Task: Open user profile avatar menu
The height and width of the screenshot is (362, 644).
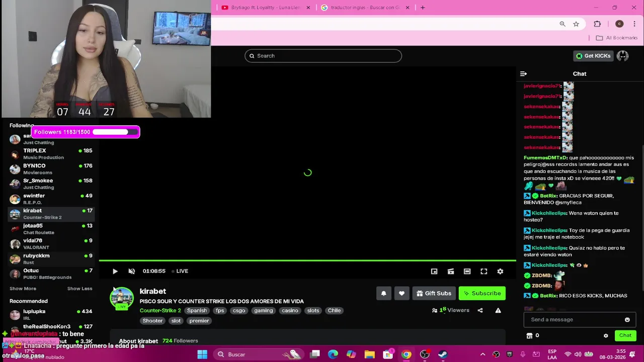Action: (622, 56)
